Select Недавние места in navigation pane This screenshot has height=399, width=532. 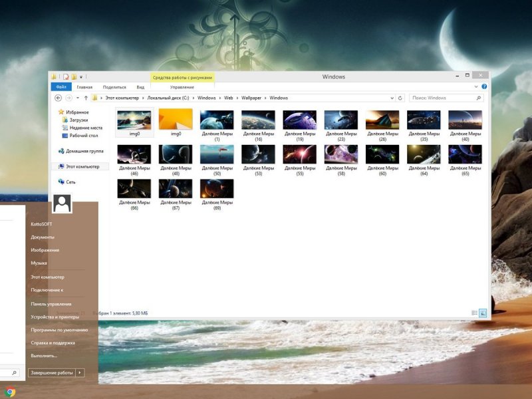pos(82,128)
